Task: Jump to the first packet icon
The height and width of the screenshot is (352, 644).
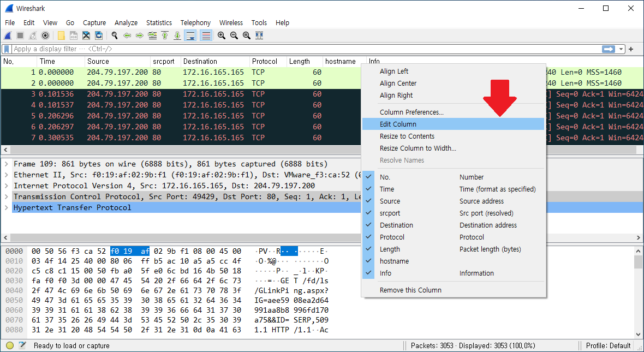Action: [x=165, y=35]
